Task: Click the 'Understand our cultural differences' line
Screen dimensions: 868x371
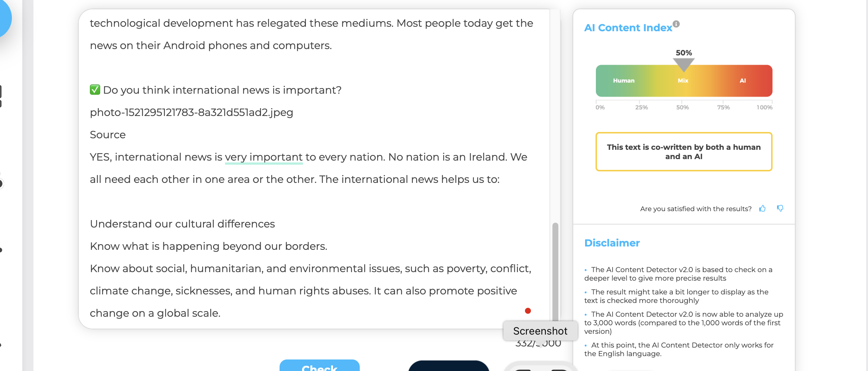Action: (182, 224)
